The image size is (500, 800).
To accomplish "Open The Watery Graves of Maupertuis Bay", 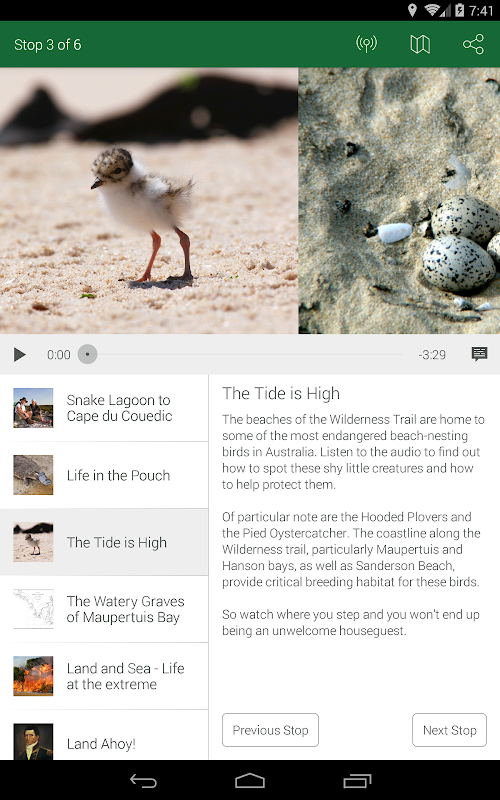I will 104,609.
